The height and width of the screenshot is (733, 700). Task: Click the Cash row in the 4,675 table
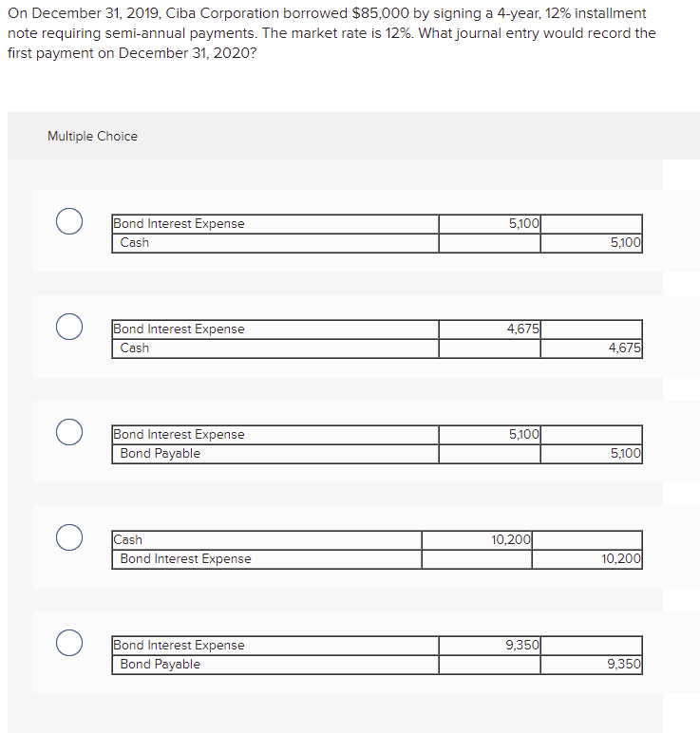click(x=135, y=348)
